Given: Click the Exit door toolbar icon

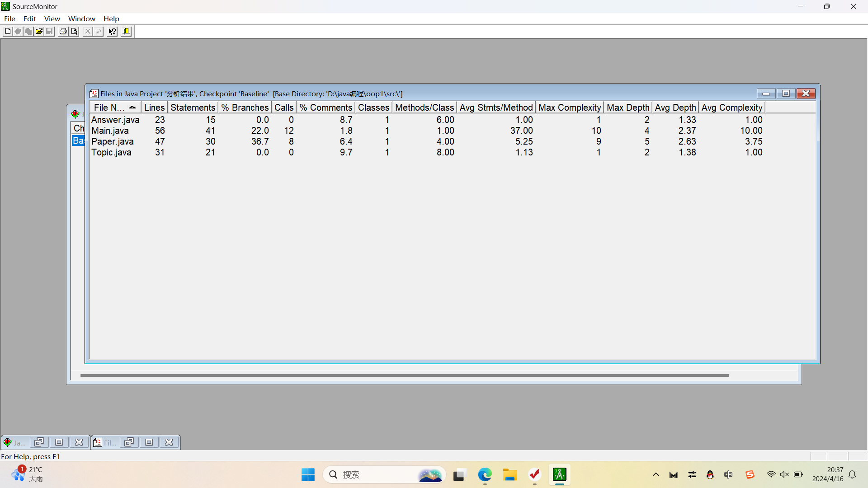Looking at the screenshot, I should 127,31.
